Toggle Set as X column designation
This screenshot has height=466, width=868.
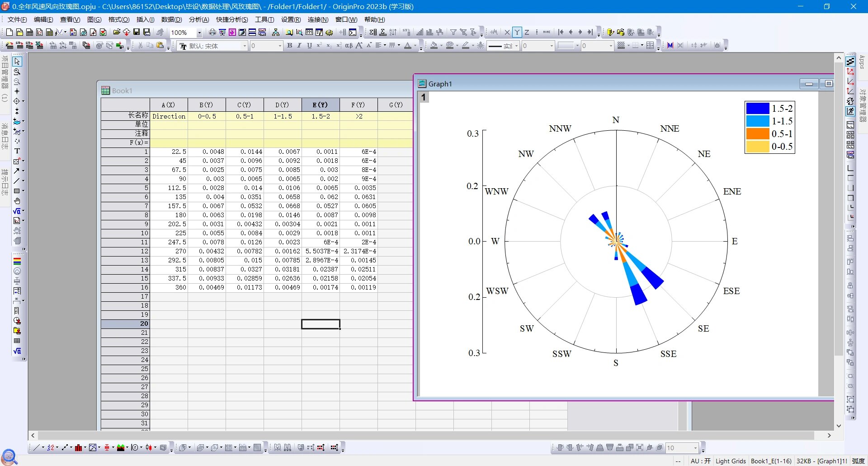507,32
